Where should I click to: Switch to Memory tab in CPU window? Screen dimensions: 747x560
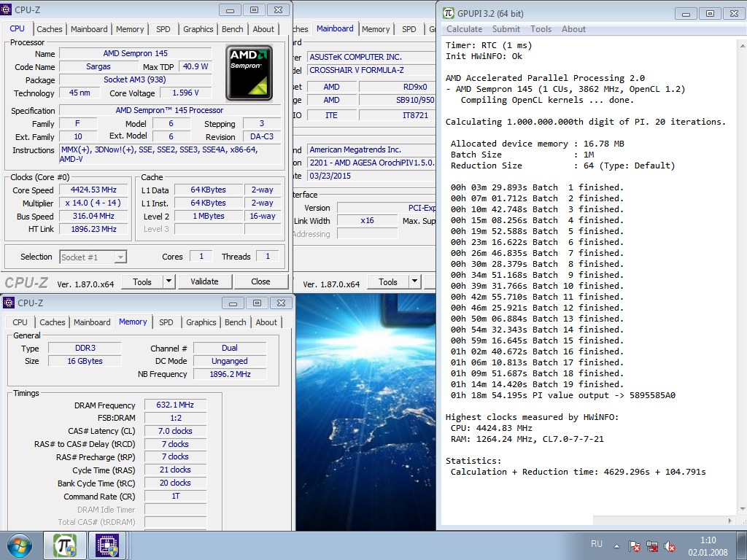[130, 29]
